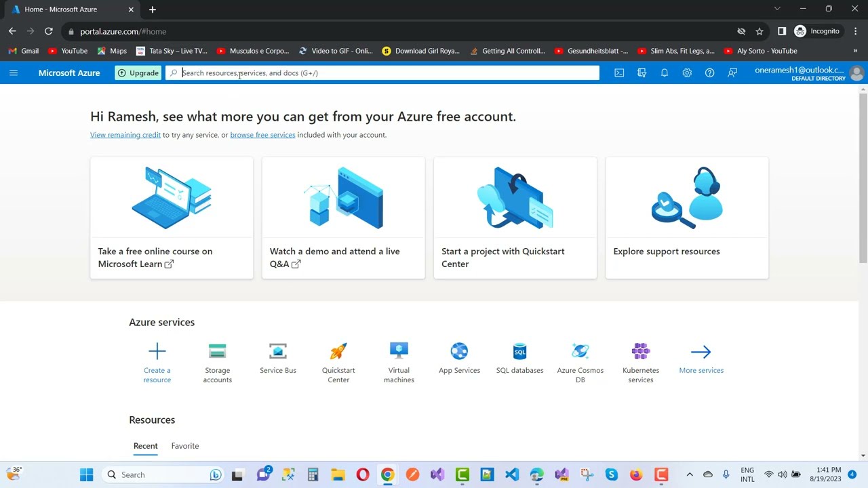Reload the page

point(49,31)
